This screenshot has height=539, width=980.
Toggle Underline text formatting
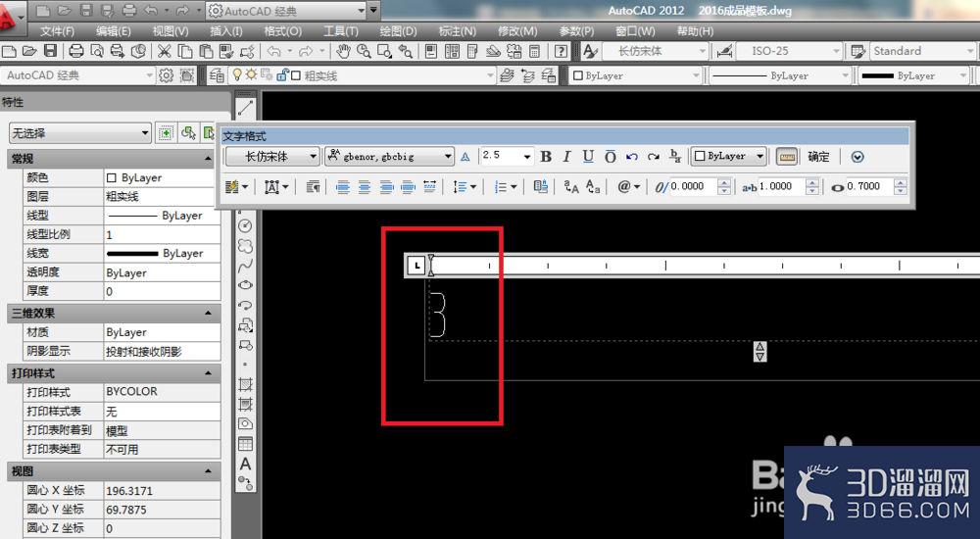point(588,157)
